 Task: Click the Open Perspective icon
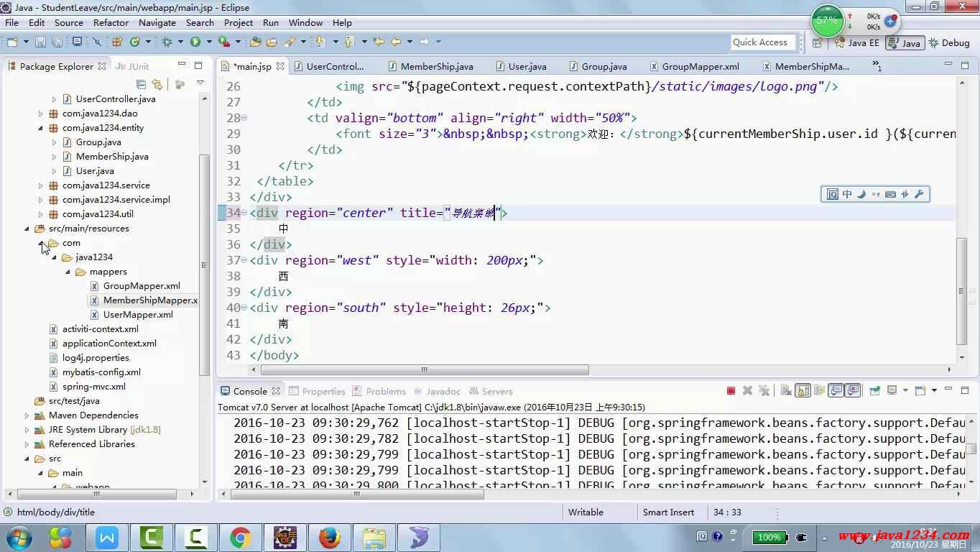coord(818,43)
